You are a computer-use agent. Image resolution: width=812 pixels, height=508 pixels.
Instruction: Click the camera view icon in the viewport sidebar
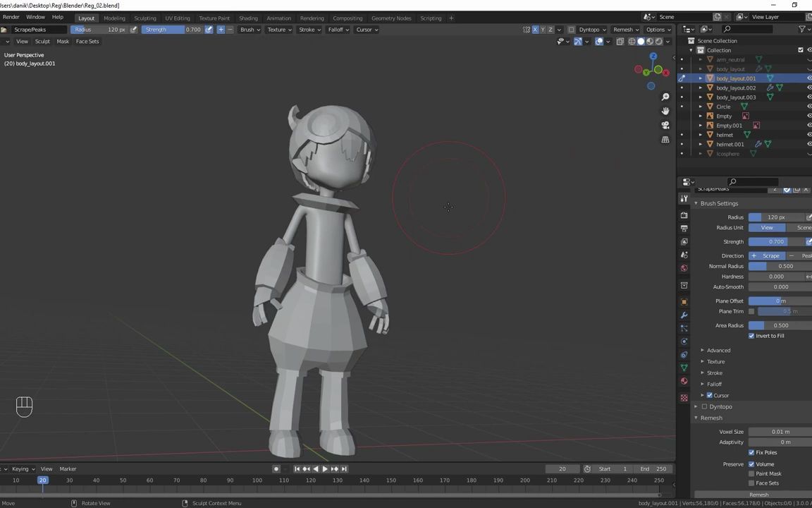coord(665,125)
